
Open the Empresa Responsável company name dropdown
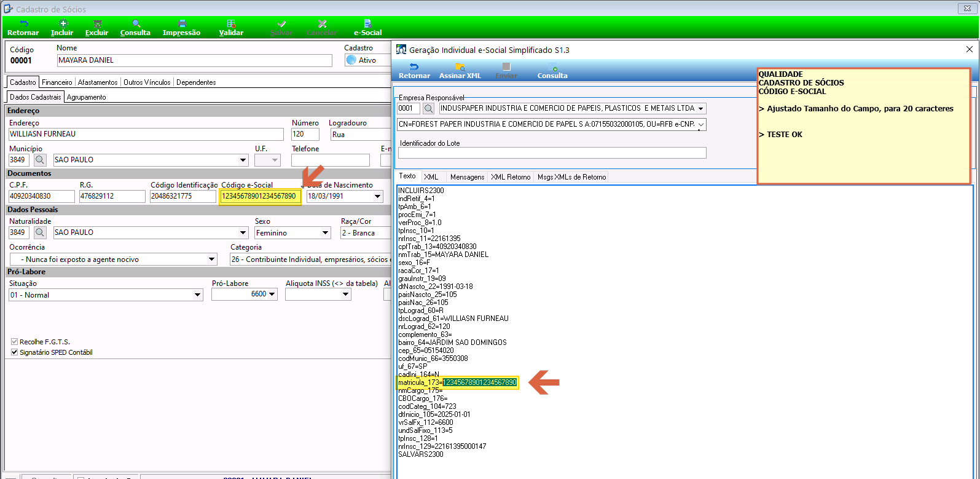coord(701,108)
